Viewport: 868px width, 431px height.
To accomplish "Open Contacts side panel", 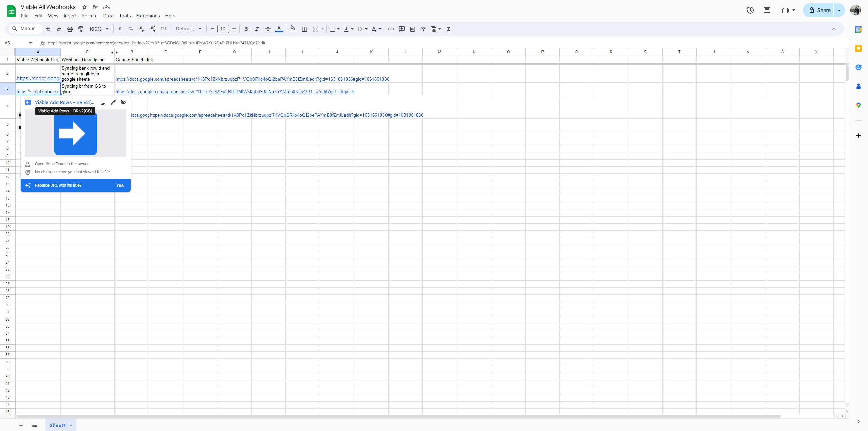I will point(859,86).
